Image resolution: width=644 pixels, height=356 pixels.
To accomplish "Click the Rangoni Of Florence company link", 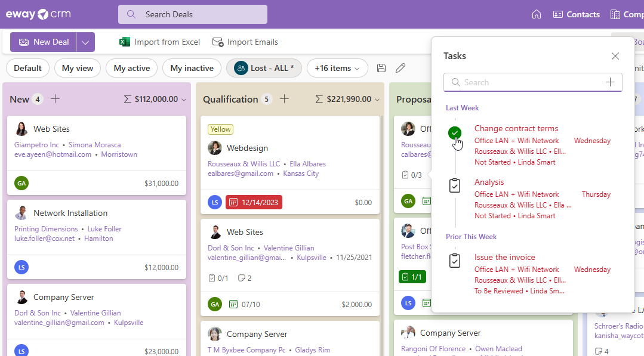I will [x=433, y=349].
